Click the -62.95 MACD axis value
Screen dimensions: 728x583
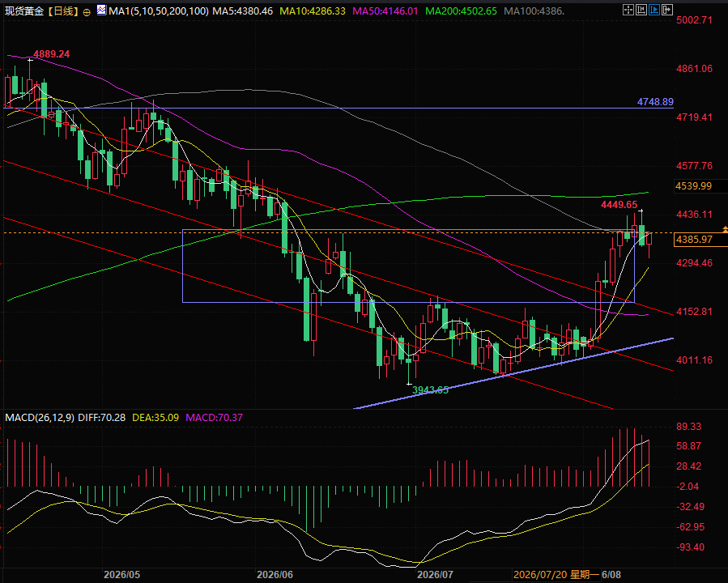click(x=691, y=527)
